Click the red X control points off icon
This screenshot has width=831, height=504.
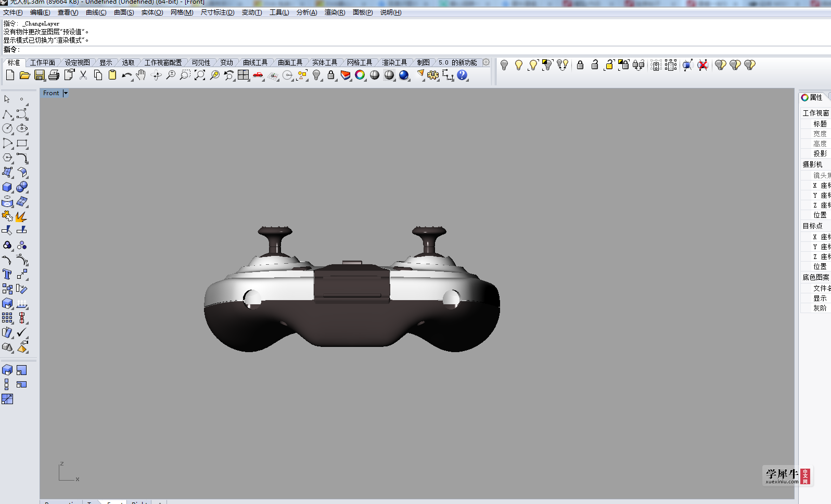click(x=702, y=65)
